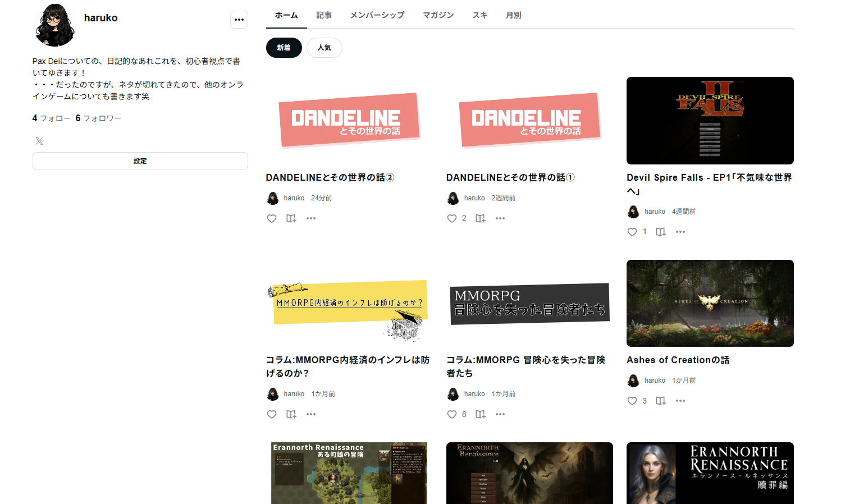The image size is (859, 504).
Task: Open profile options three-dot menu beside haruko
Action: pyautogui.click(x=239, y=20)
